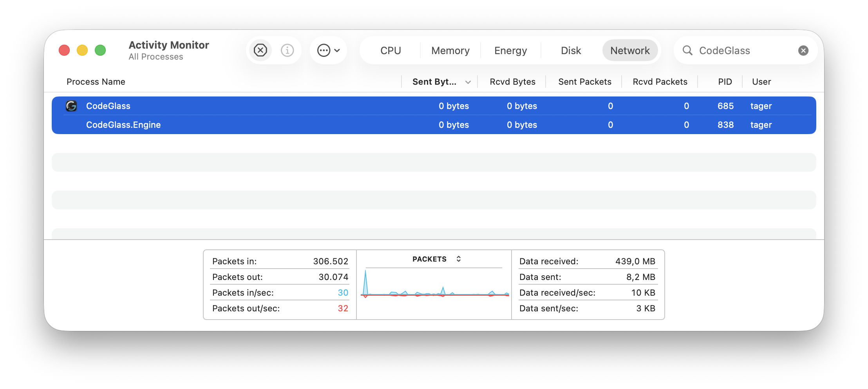Click Data received/sec value 10 KB

(x=643, y=293)
